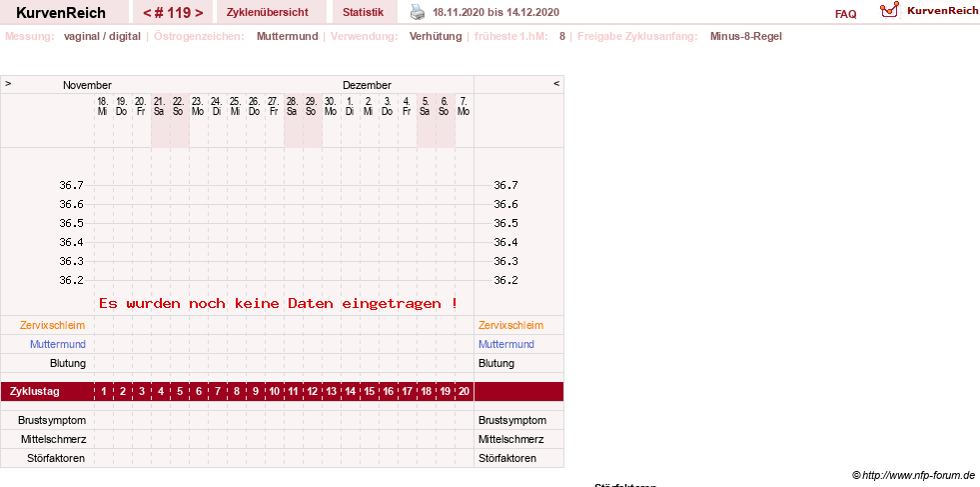This screenshot has width=980, height=487.
Task: Click cycle day 1 cell
Action: point(104,392)
